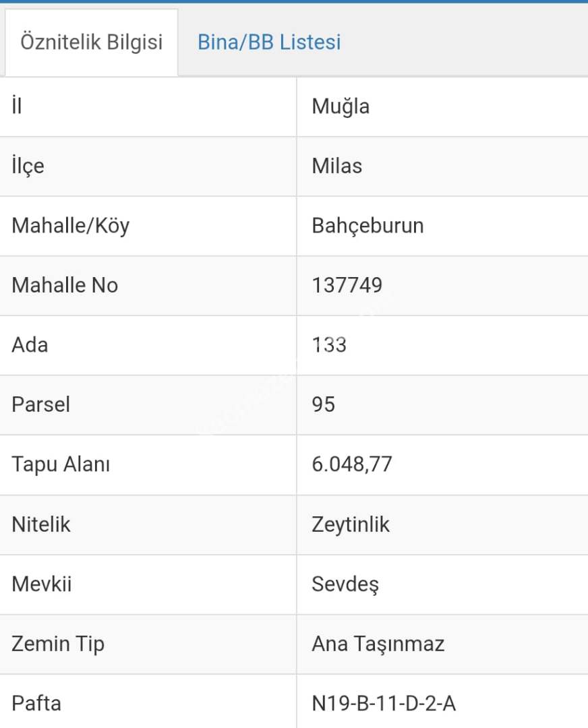Select the Tapu Alanı label cell
Screen dimensions: 588x728
point(61,464)
